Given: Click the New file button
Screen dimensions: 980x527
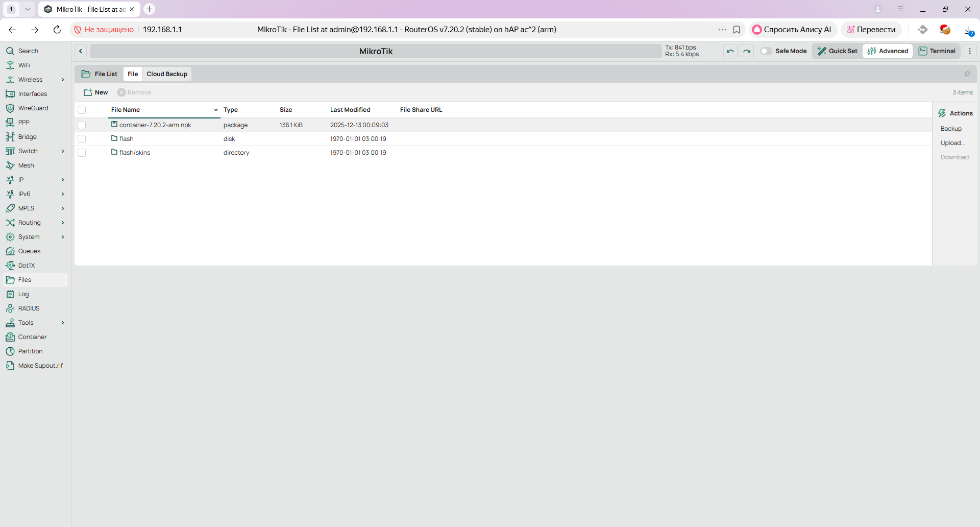Looking at the screenshot, I should [96, 92].
